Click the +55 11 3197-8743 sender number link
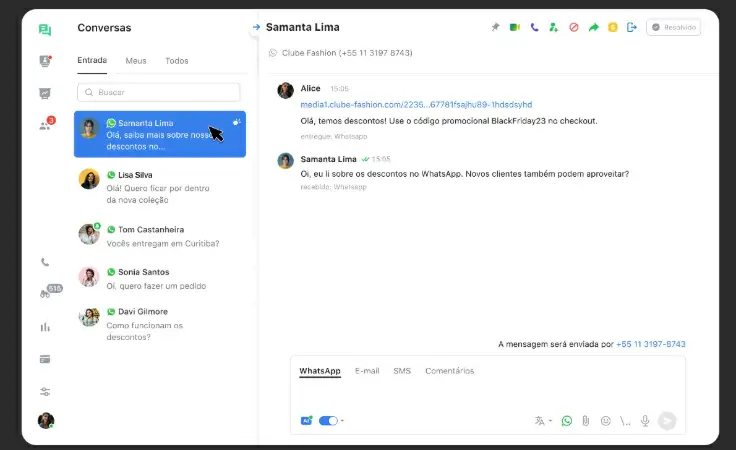This screenshot has height=450, width=736. (x=651, y=344)
